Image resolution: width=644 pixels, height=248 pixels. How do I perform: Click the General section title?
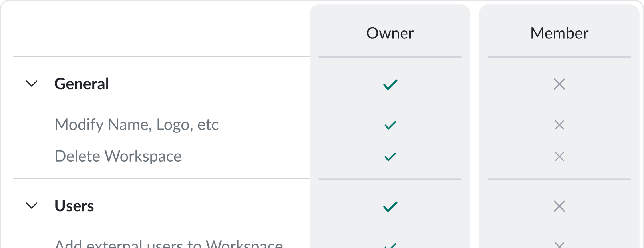(x=81, y=84)
